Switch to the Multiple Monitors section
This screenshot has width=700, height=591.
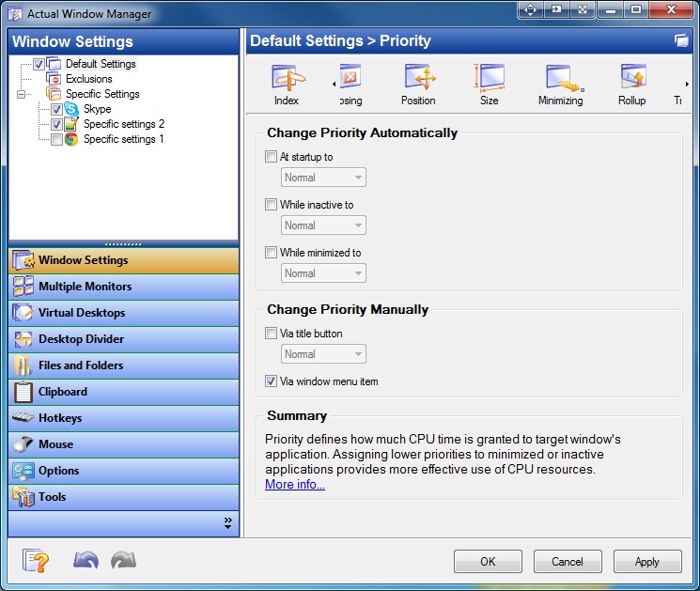[123, 287]
